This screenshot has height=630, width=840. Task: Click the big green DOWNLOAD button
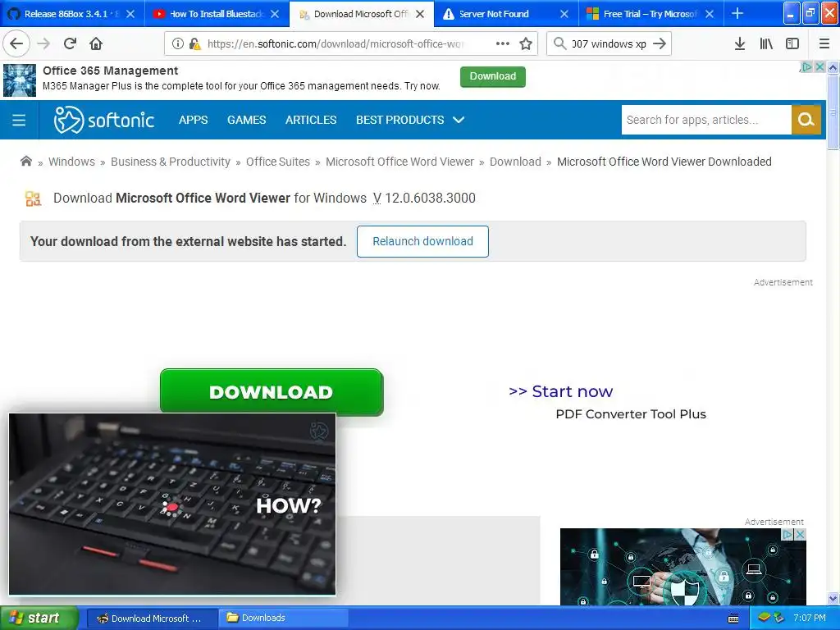tap(272, 391)
